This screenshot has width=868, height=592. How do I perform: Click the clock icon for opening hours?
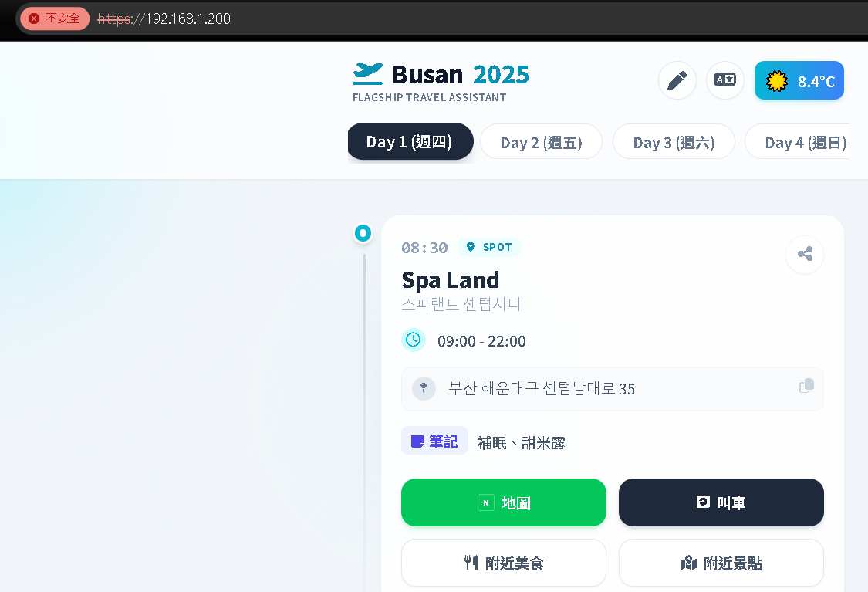click(414, 340)
